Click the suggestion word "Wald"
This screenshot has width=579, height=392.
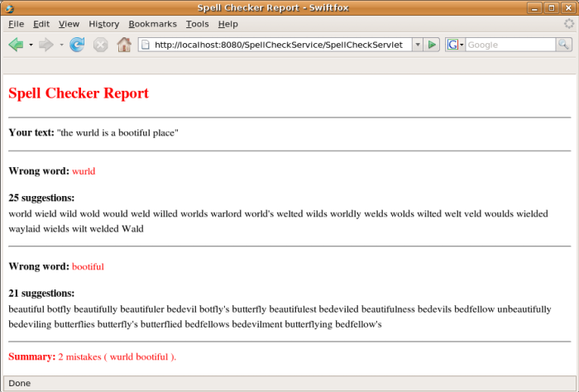click(132, 229)
